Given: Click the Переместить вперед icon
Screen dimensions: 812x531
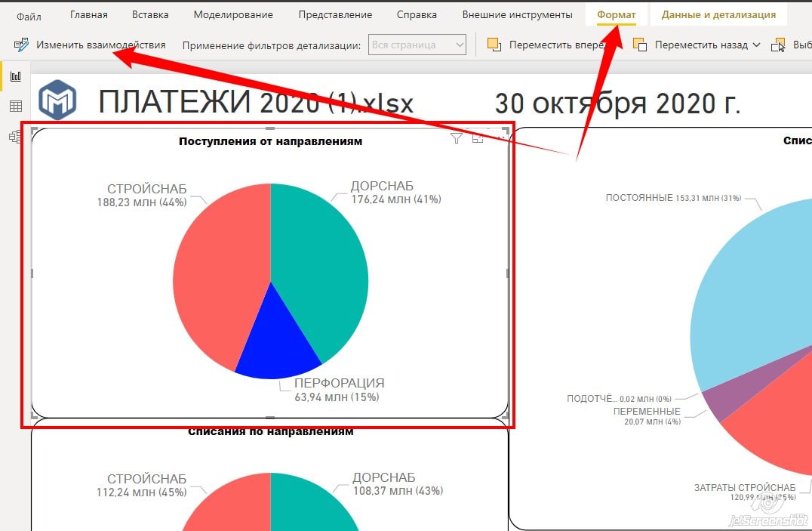Looking at the screenshot, I should click(x=494, y=45).
